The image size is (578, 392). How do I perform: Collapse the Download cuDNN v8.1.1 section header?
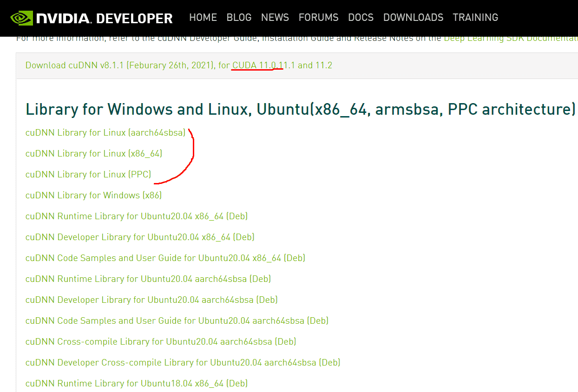179,65
